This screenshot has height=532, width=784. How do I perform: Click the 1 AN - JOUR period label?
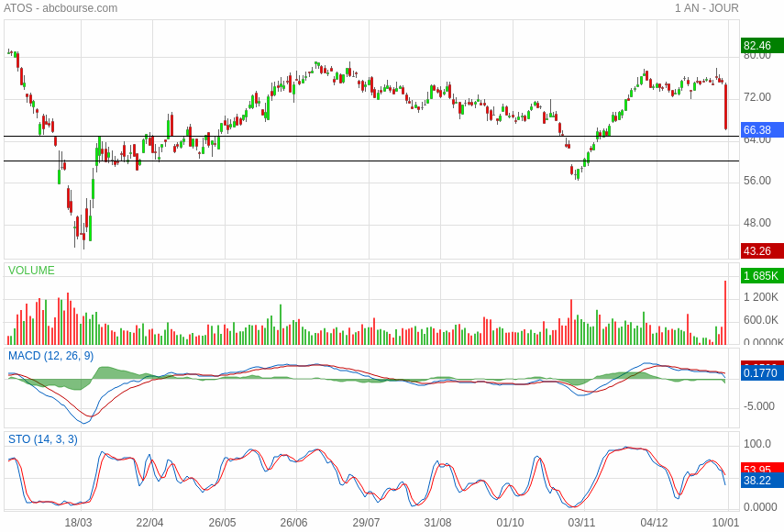point(706,8)
